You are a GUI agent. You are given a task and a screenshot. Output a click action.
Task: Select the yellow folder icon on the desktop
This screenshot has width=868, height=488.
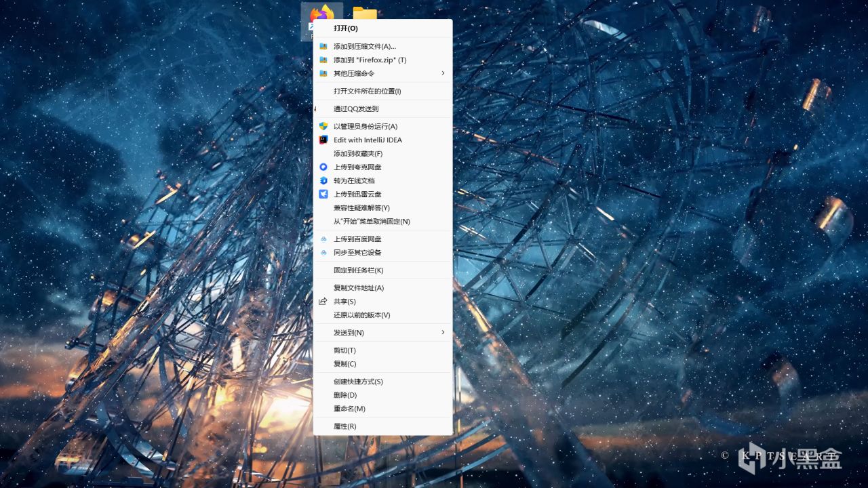[x=365, y=13]
